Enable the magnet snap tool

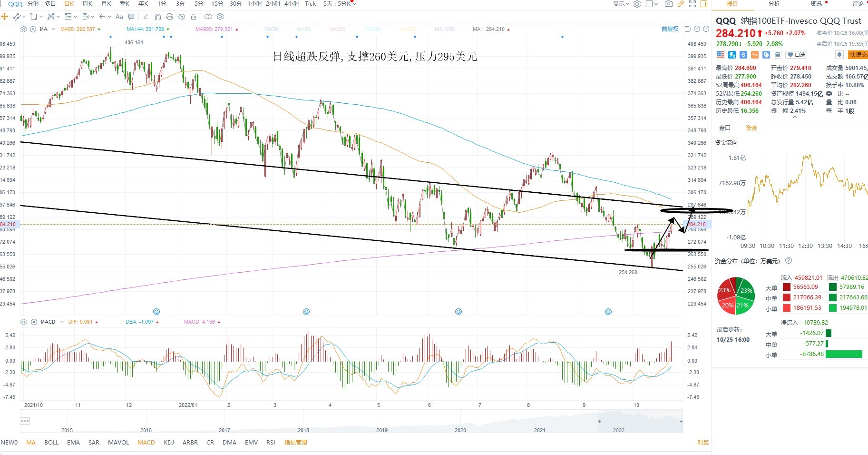158,17
